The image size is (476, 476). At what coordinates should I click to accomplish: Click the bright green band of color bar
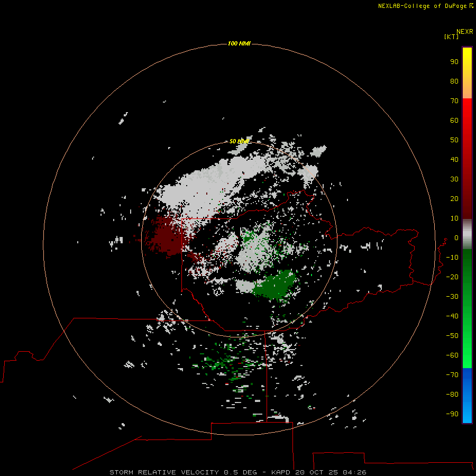pyautogui.click(x=467, y=349)
